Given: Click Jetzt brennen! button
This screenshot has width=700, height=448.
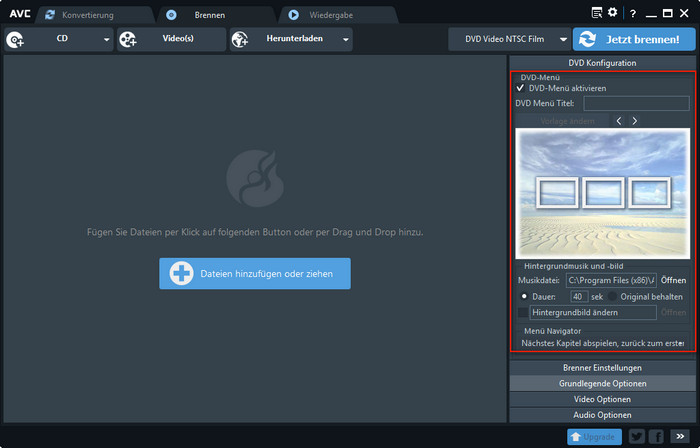Looking at the screenshot, I should click(634, 39).
